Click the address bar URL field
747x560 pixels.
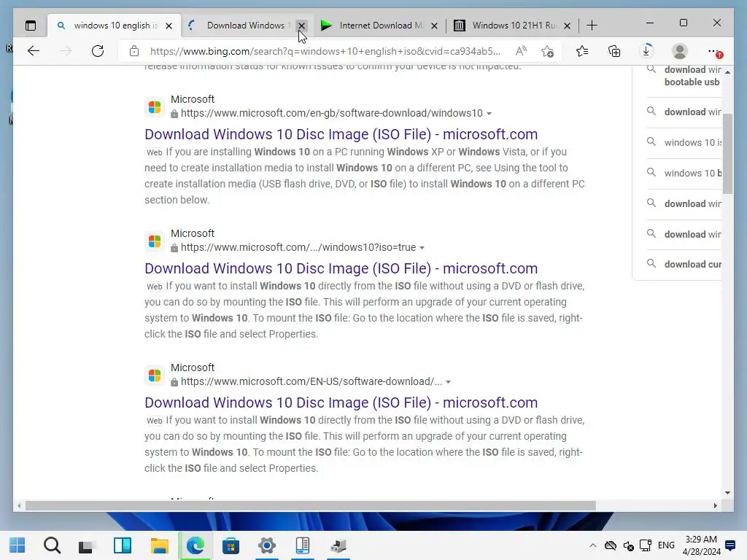point(325,51)
